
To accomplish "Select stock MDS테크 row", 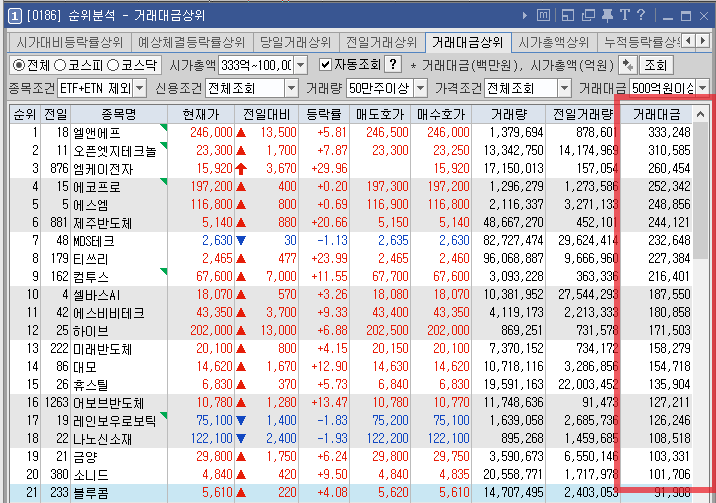I will click(351, 241).
